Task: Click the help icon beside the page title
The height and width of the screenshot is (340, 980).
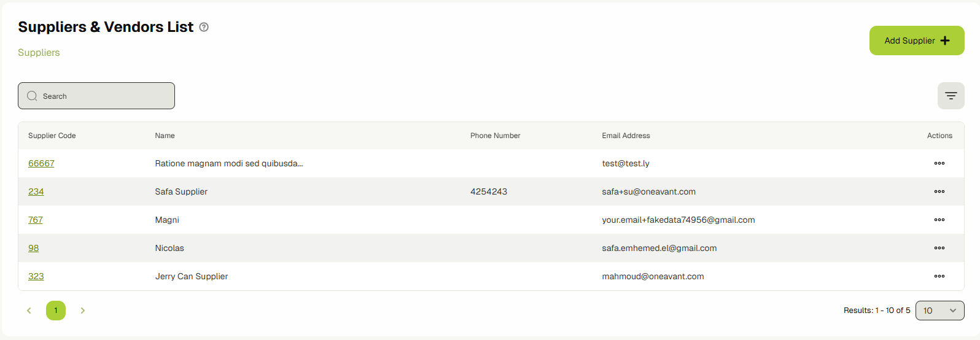Action: pos(204,27)
